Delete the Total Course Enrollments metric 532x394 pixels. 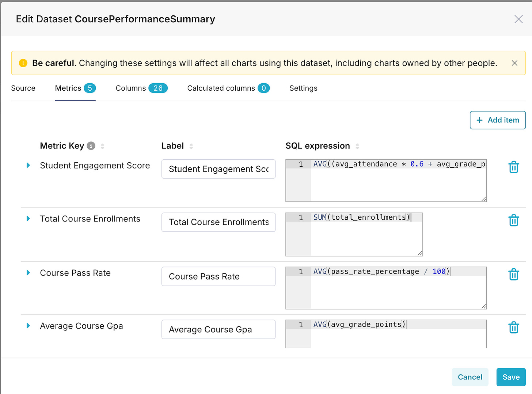[513, 220]
